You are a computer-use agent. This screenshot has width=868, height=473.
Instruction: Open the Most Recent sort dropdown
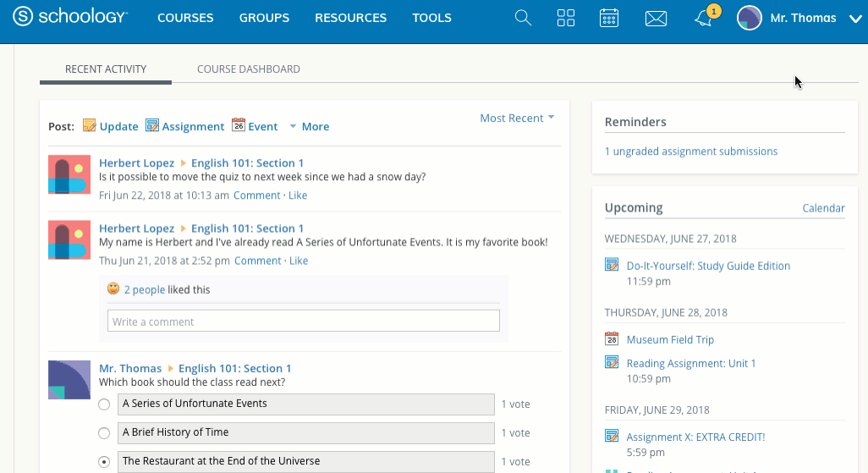(x=517, y=118)
